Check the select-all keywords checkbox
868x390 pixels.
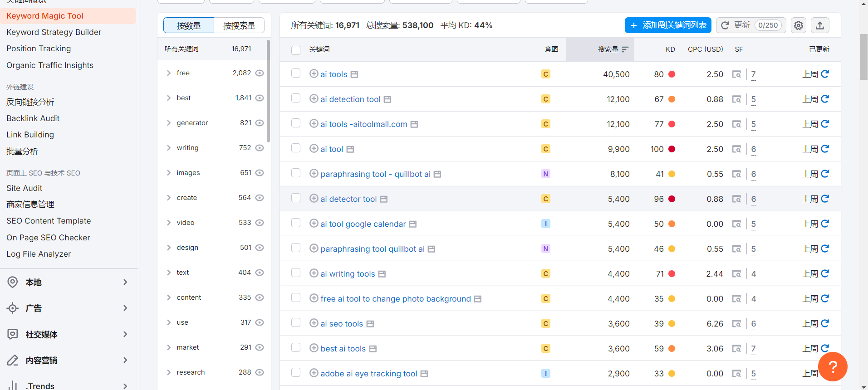tap(296, 50)
